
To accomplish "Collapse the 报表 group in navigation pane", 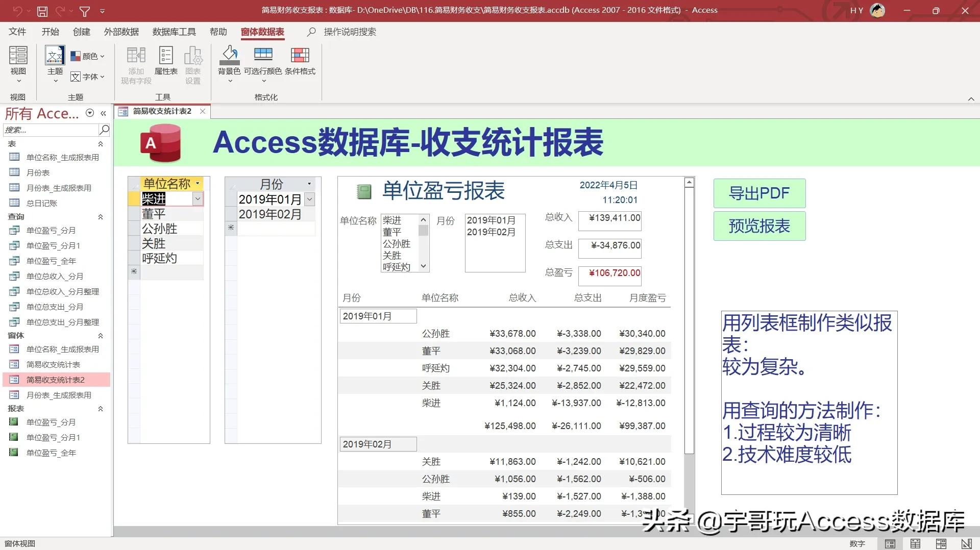I will [x=101, y=409].
